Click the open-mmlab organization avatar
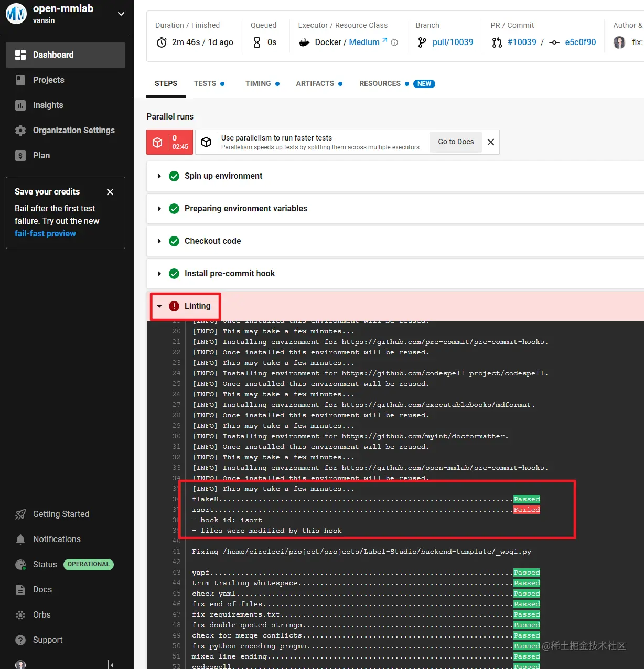644x669 pixels. 16,14
